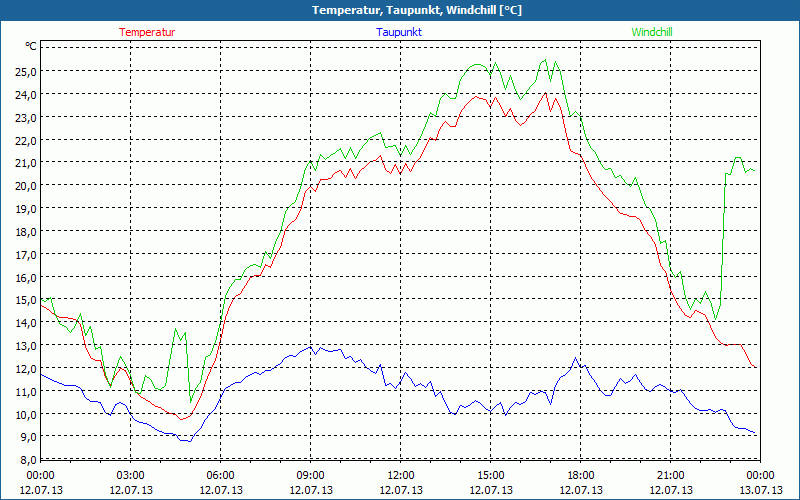The height and width of the screenshot is (500, 800).
Task: Click the 11,0 y-axis value
Action: click(x=26, y=391)
